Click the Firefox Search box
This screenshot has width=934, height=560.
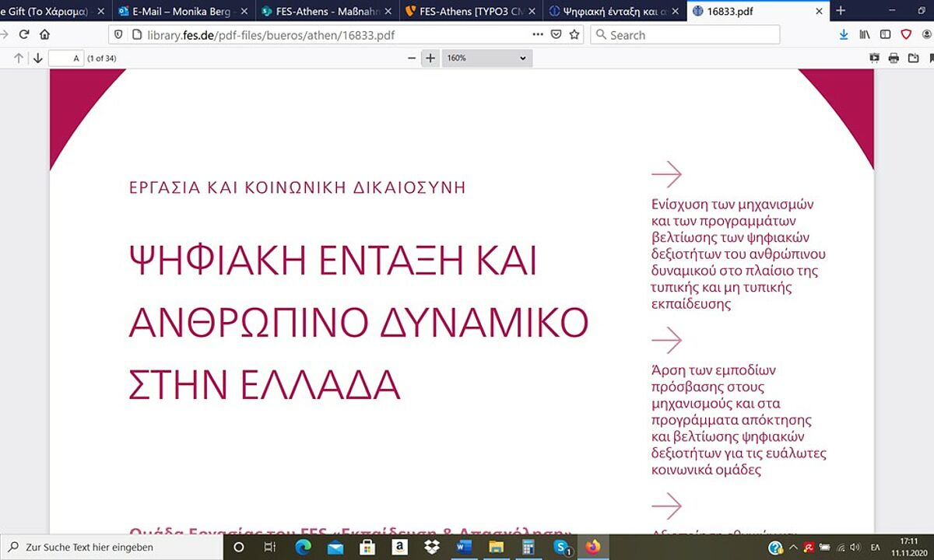pyautogui.click(x=685, y=35)
